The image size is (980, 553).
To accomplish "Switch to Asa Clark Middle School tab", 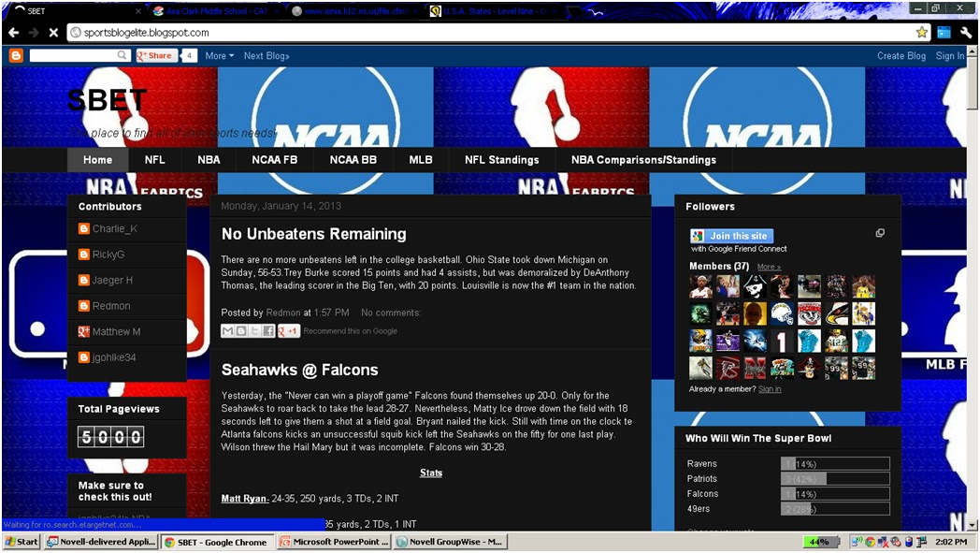I will (216, 11).
